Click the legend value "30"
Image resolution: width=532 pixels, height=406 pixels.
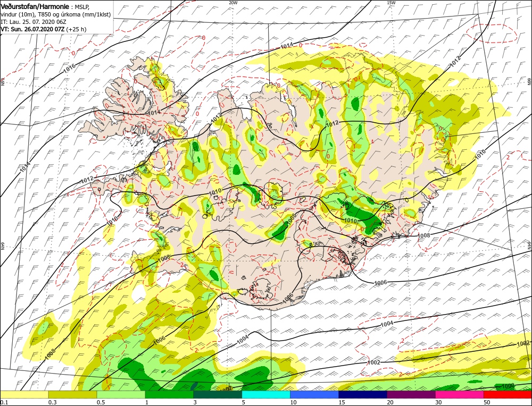[438, 402]
